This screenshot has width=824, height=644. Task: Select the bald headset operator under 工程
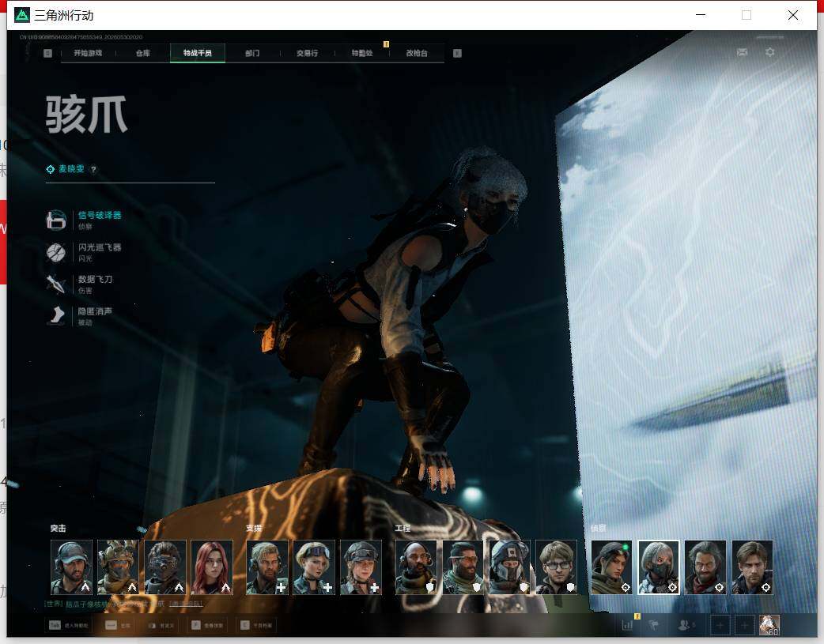[416, 567]
